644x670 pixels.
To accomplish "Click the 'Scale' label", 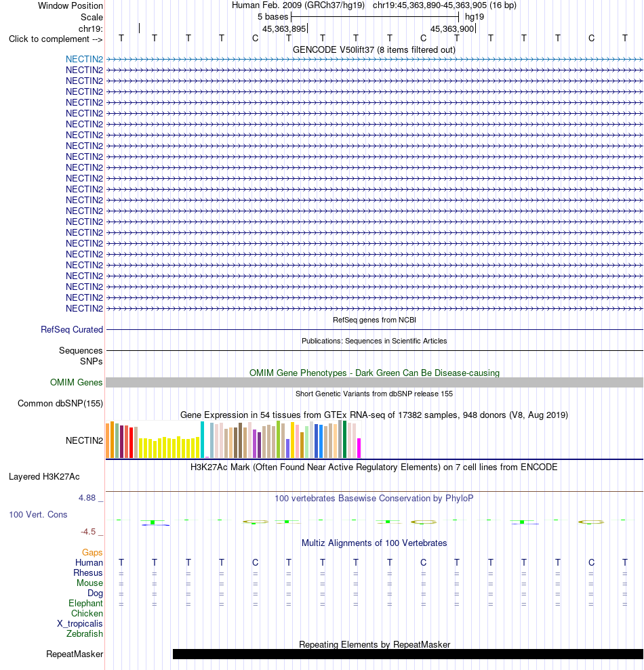I will [x=92, y=17].
